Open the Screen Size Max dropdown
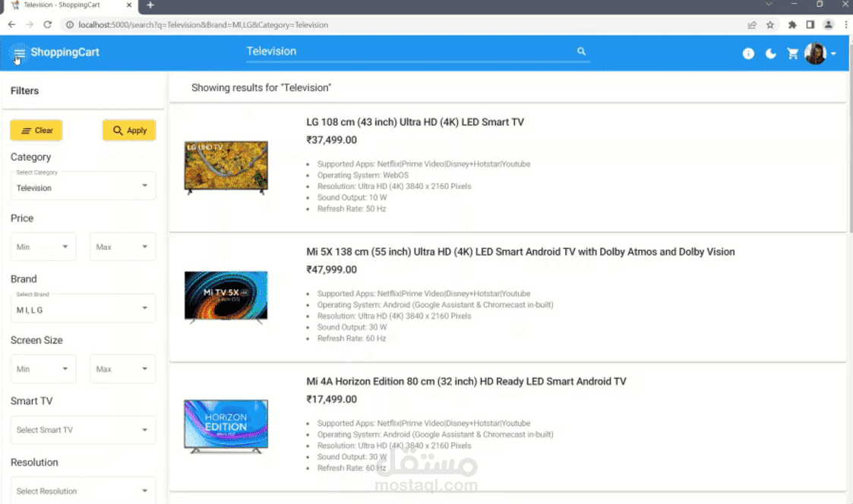The image size is (853, 504). (122, 369)
